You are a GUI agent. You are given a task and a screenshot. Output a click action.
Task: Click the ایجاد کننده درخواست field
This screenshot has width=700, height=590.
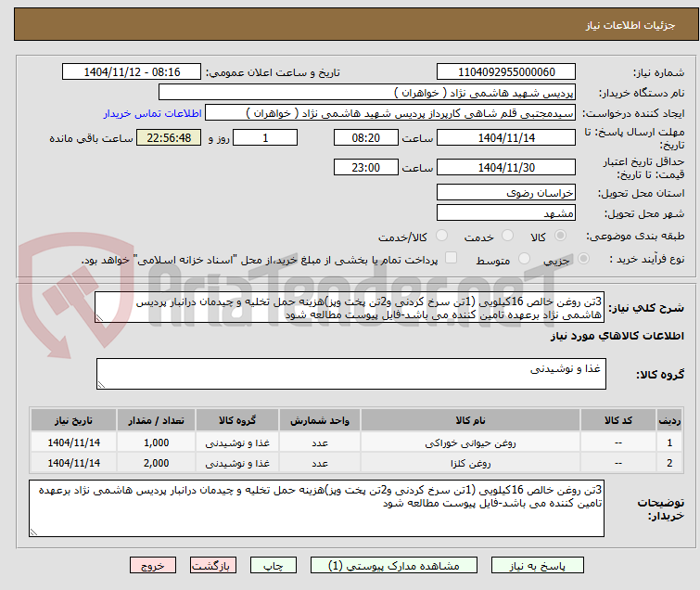[390, 113]
